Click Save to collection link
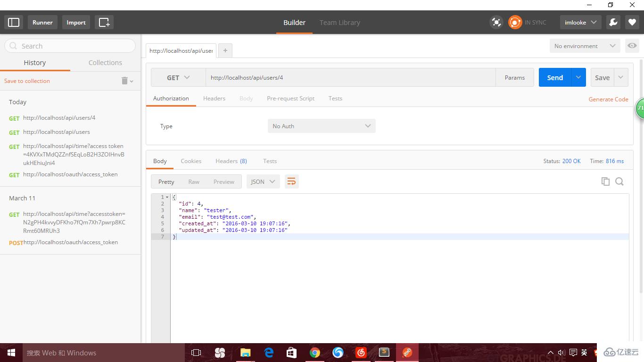Screen dimensions: 644x362 27,81
